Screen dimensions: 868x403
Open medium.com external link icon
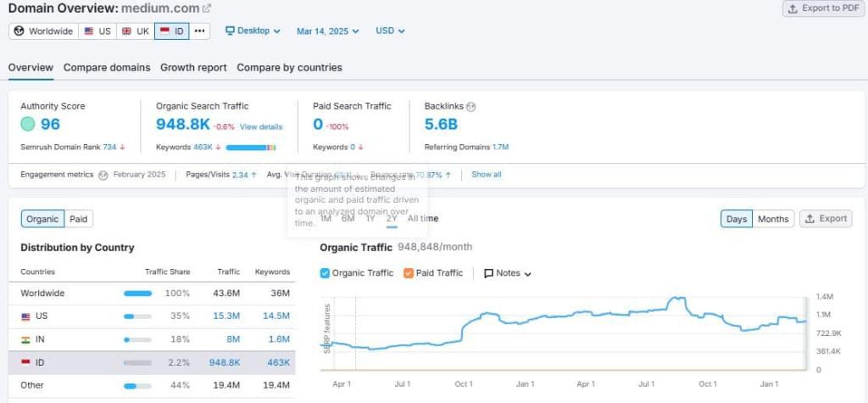207,8
